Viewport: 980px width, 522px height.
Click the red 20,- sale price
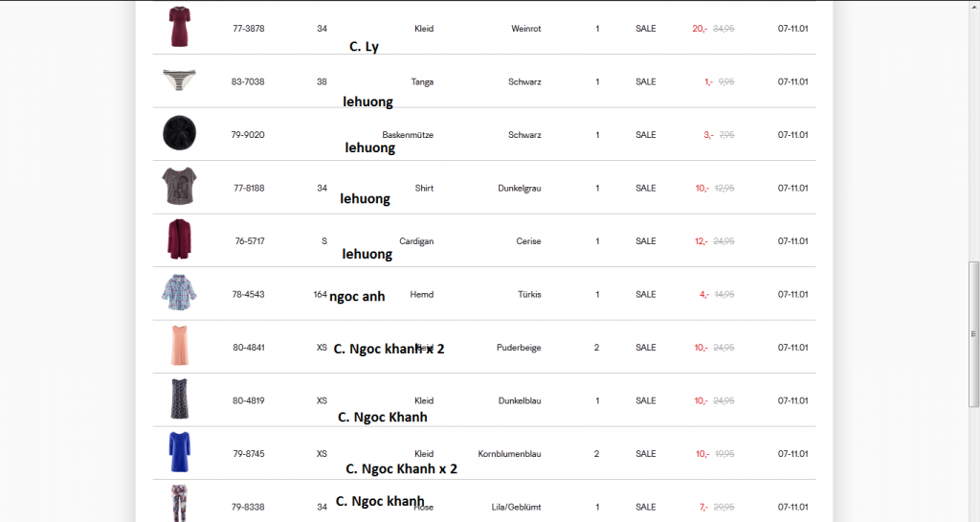[x=700, y=29]
